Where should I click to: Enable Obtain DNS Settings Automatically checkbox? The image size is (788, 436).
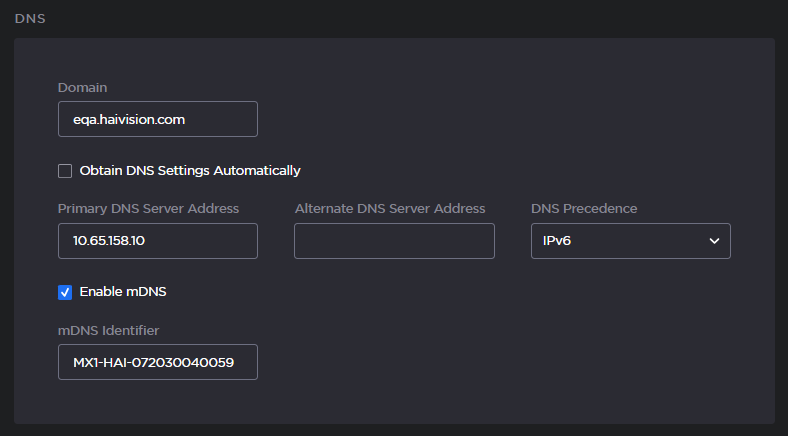[65, 171]
